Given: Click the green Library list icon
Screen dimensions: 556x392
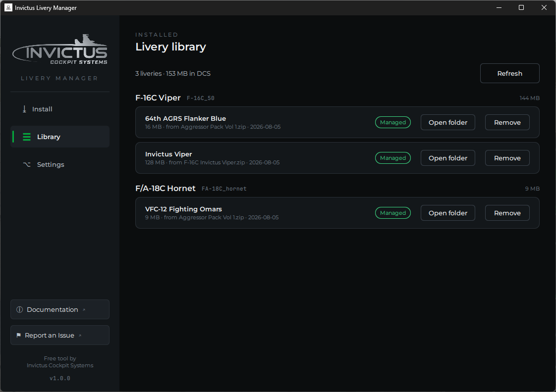Looking at the screenshot, I should pyautogui.click(x=27, y=137).
